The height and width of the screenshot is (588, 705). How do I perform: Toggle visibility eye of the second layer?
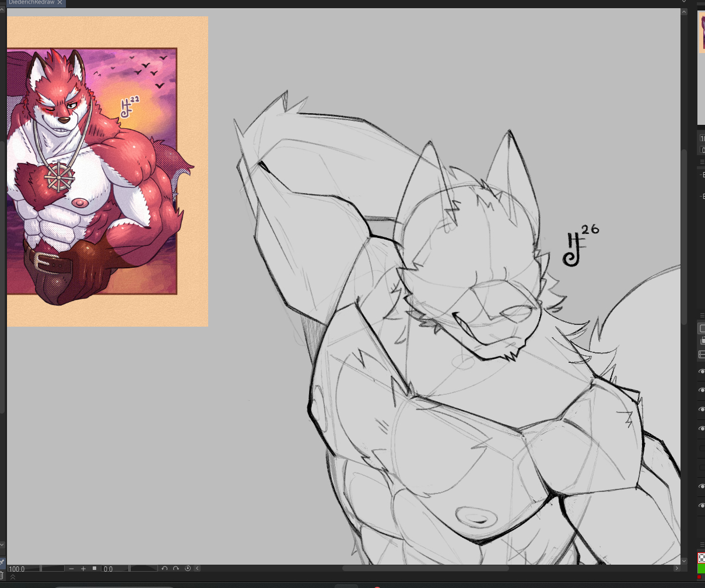702,390
